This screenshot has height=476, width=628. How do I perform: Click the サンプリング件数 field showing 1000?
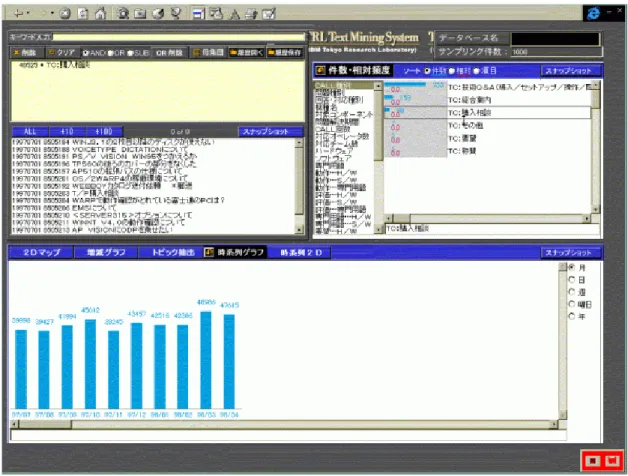(x=556, y=52)
